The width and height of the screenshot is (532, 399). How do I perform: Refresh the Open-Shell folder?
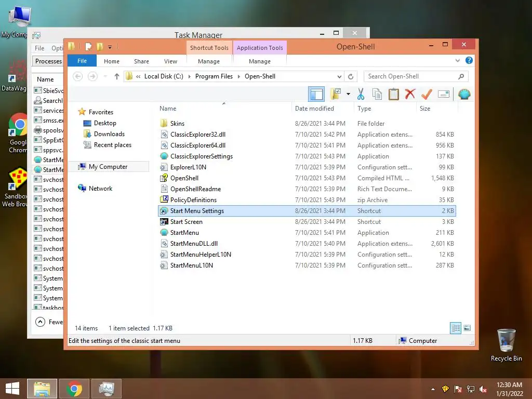351,76
